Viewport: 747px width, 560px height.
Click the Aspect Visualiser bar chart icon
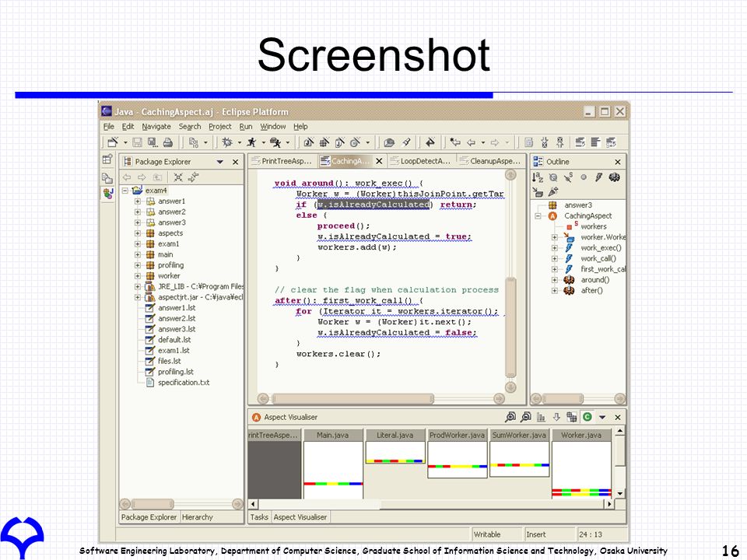pyautogui.click(x=541, y=417)
